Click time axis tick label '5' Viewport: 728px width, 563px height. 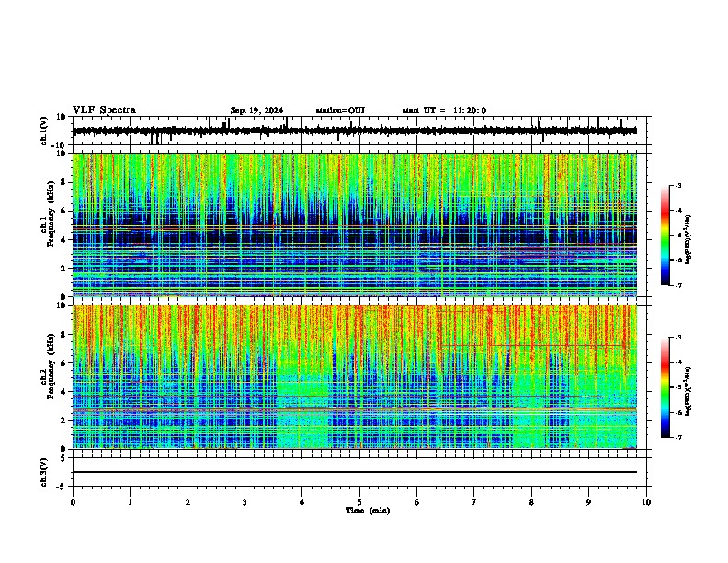pos(359,502)
